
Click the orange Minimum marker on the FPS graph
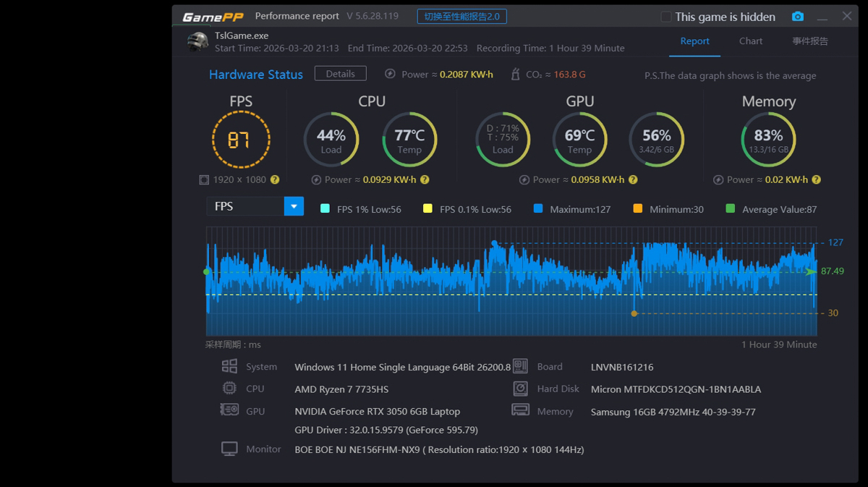[x=634, y=313]
